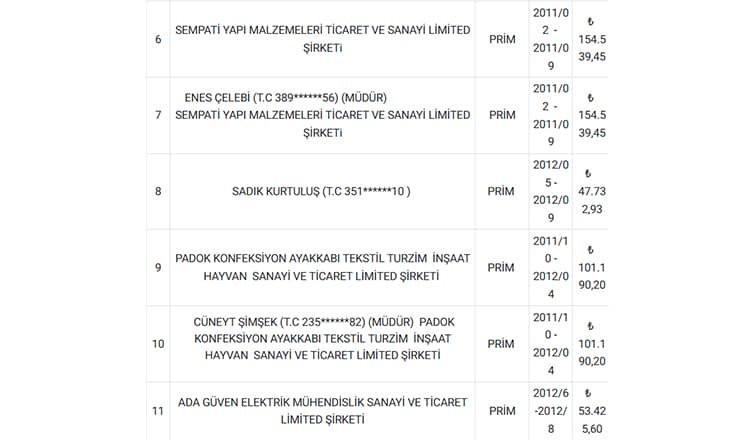
Task: Click the amount 53.425,60
Action: 592,420
